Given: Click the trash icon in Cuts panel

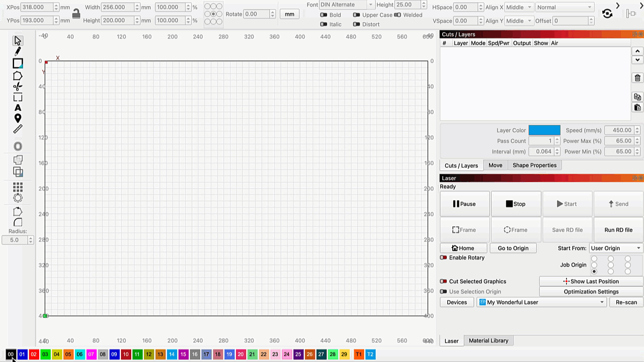Looking at the screenshot, I should click(637, 78).
